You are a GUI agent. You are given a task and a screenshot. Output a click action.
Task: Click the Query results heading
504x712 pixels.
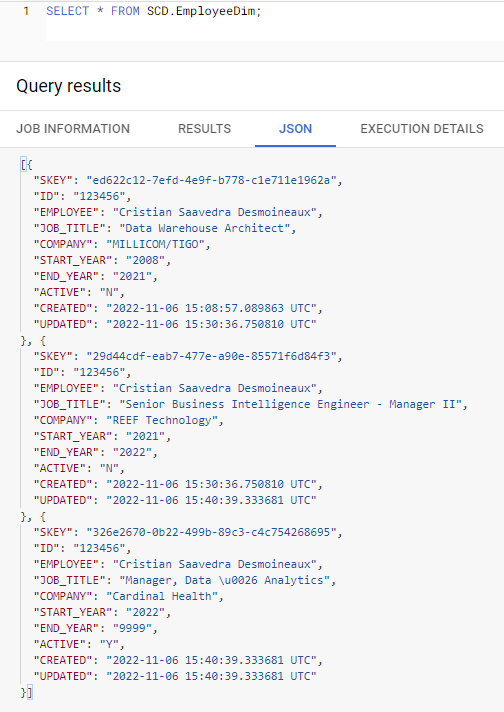(69, 86)
